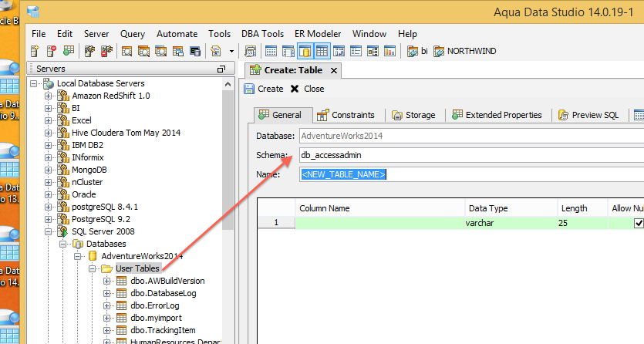The width and height of the screenshot is (644, 344).
Task: Open the NORTHWIND connection shortcut
Action: [x=464, y=51]
